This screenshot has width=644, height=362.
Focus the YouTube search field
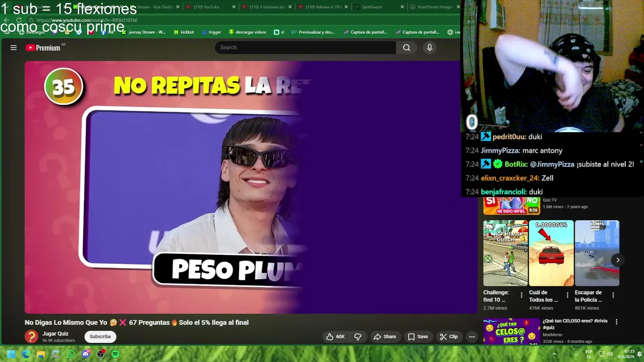[305, 48]
